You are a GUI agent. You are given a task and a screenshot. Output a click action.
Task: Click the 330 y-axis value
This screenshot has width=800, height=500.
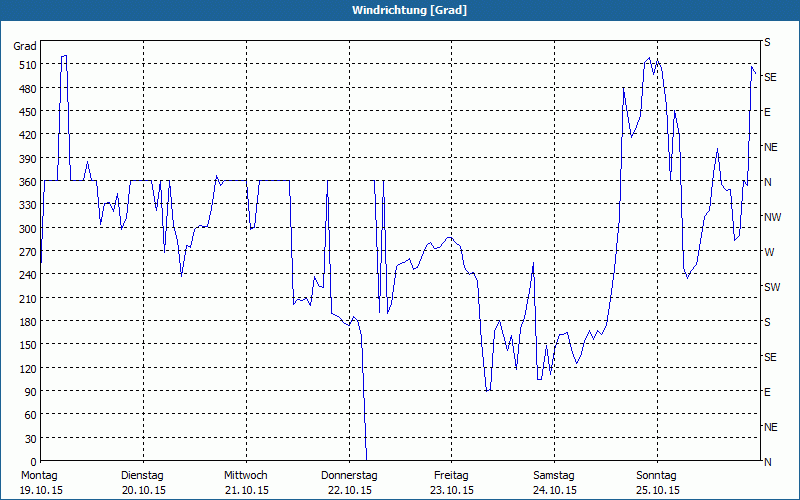[x=28, y=205]
